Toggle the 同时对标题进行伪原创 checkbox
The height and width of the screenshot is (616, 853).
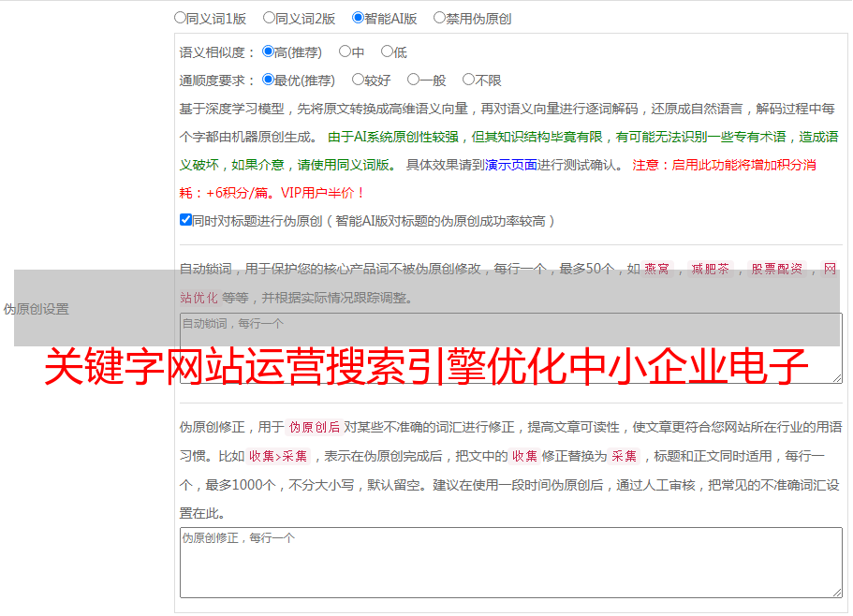[x=185, y=221]
